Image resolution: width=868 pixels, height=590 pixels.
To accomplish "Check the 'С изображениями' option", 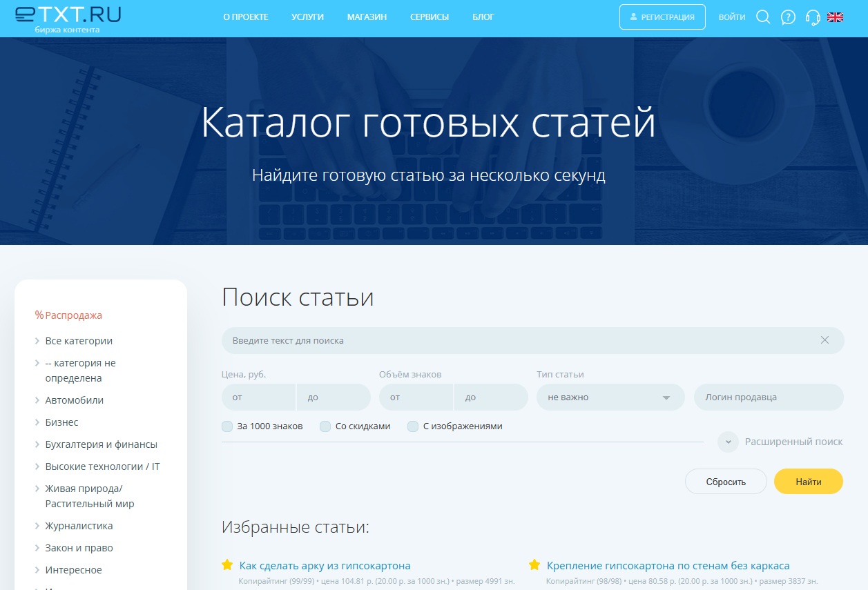I will tap(413, 426).
